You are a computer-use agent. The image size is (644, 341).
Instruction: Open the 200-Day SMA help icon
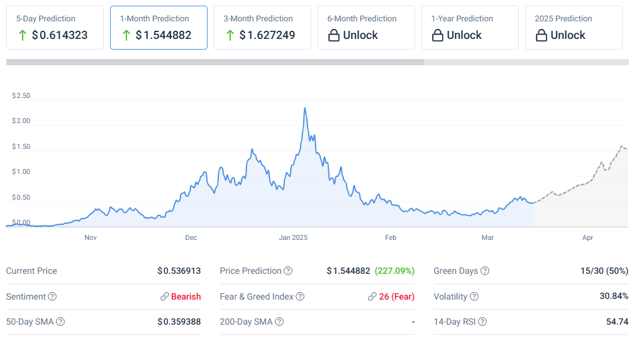(x=279, y=322)
